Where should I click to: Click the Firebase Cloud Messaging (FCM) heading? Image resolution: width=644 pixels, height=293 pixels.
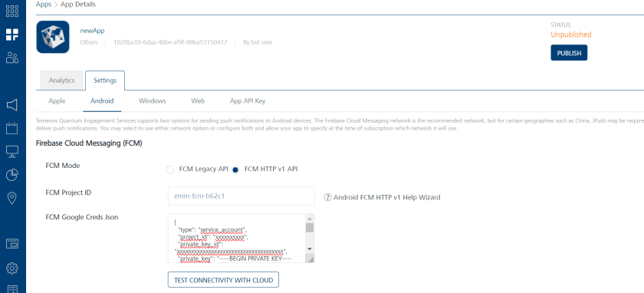(x=89, y=143)
